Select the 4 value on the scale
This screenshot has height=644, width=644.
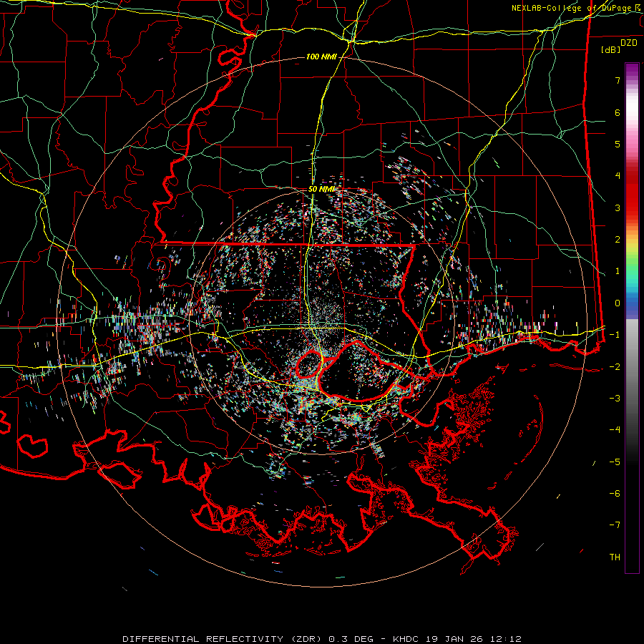(618, 176)
